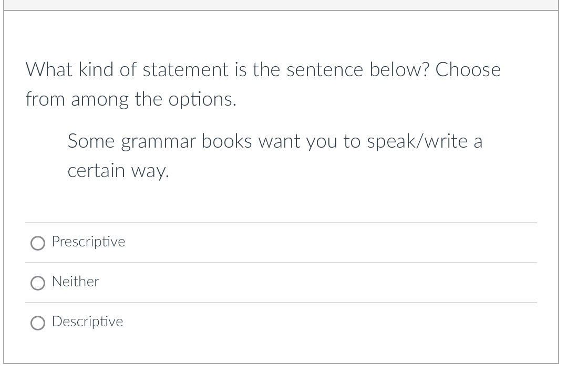Click the Neither answer label

75,282
